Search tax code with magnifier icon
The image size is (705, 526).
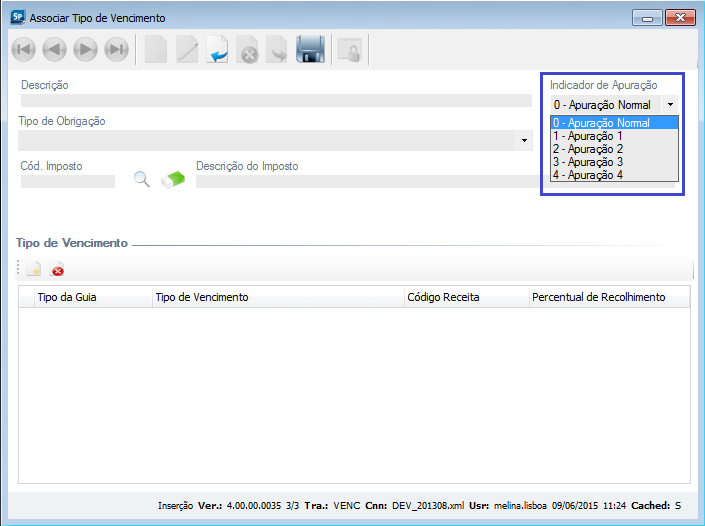tap(142, 179)
